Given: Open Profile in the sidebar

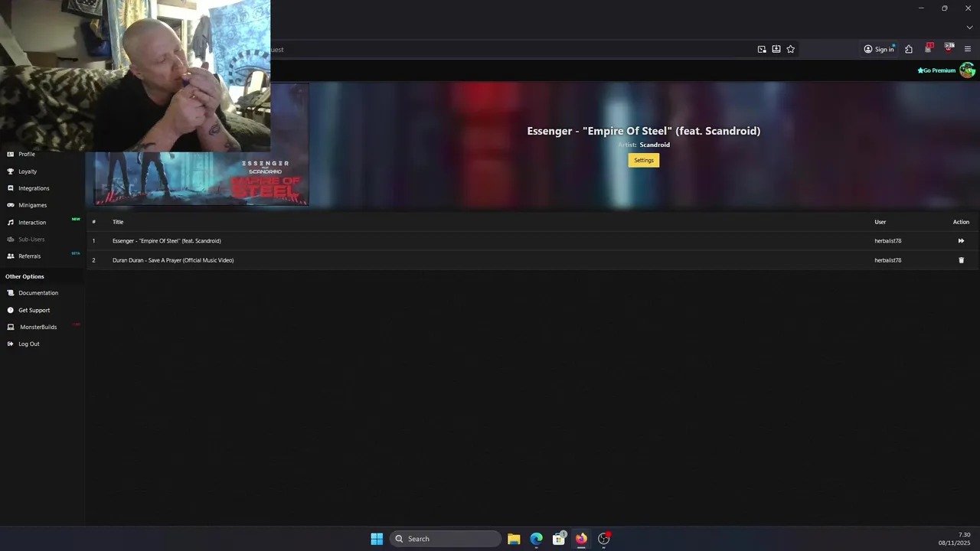Looking at the screenshot, I should 27,154.
